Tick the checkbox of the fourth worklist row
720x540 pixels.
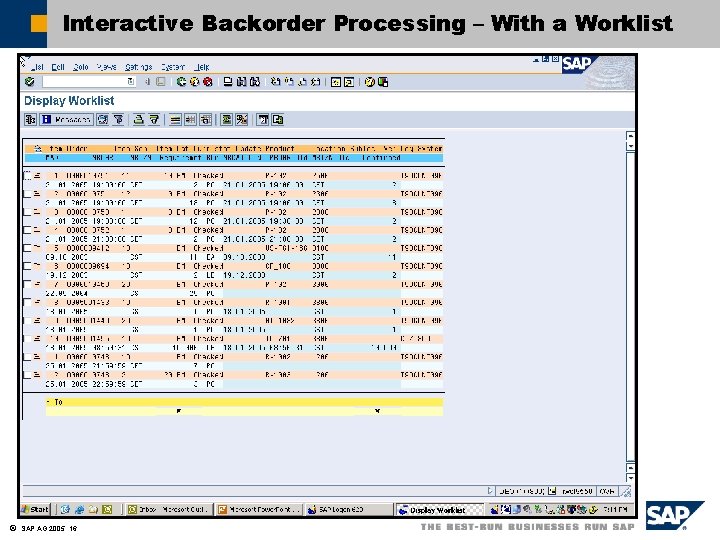pos(28,230)
